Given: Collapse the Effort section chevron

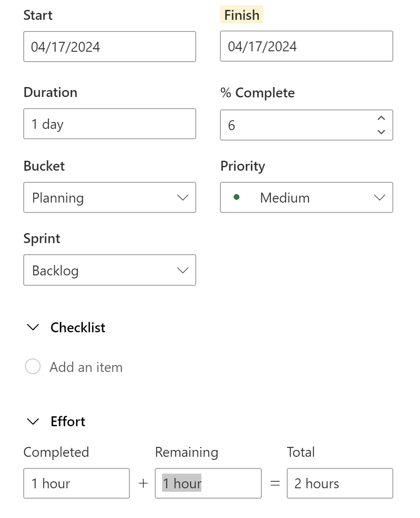Looking at the screenshot, I should [x=33, y=421].
